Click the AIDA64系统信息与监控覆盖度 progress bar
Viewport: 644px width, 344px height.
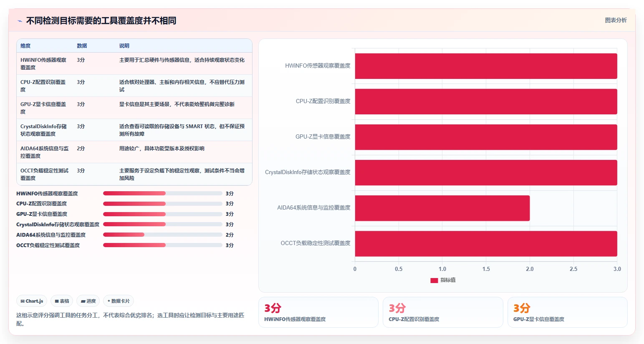tap(163, 235)
